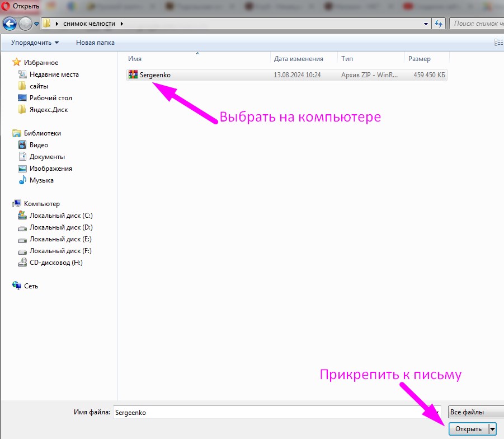Click the Новая папка toolbar button
The width and height of the screenshot is (504, 439).
95,43
